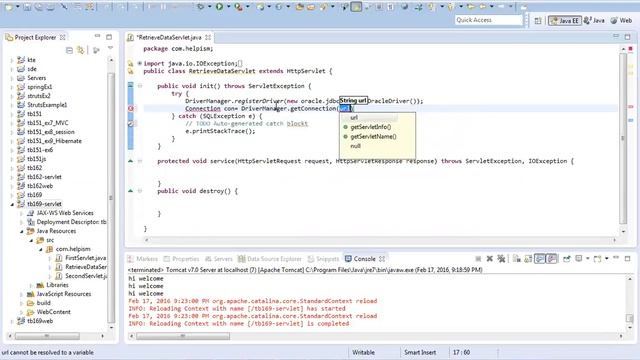Viewport: 640px width, 360px height.
Task: Click the Collapse All icon in Project Explorer
Action: (69, 50)
